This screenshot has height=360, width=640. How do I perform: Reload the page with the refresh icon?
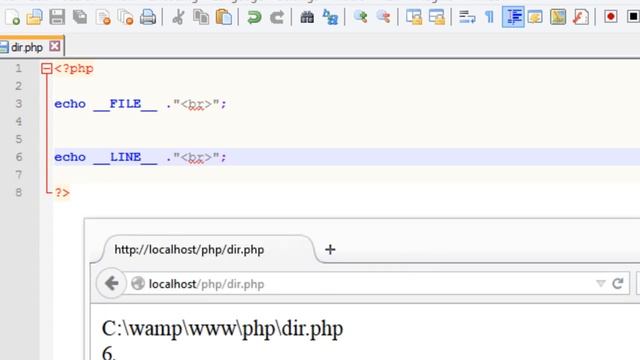(x=618, y=283)
